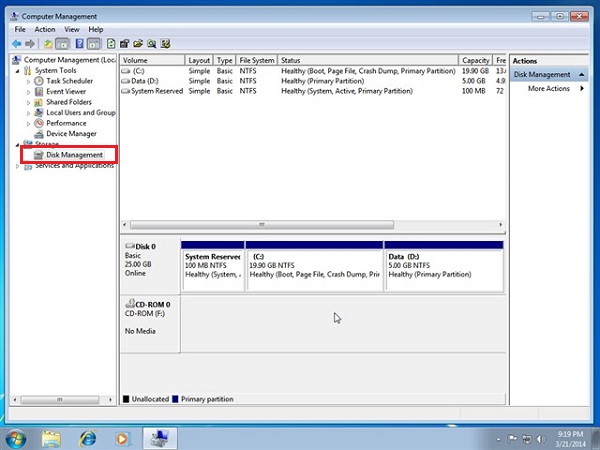
Task: Collapse Disk Management section in Actions pane
Action: tap(582, 75)
